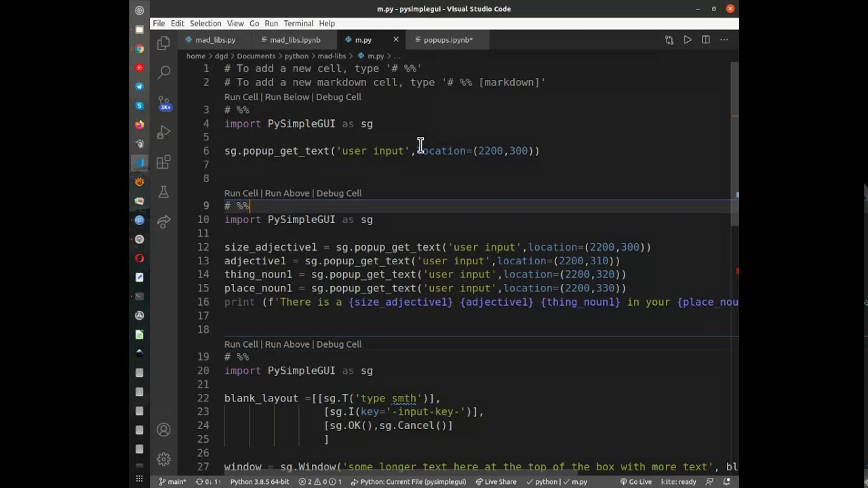The image size is (868, 488).
Task: Click python | m.py status item
Action: [556, 482]
